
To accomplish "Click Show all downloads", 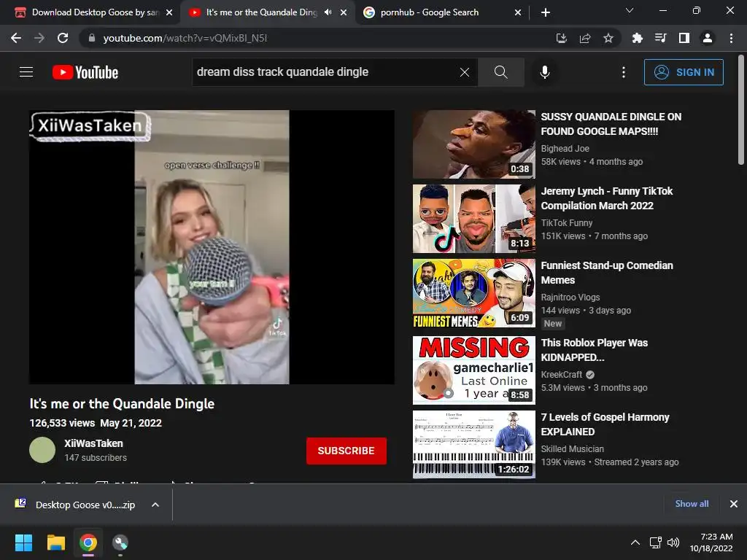I will [x=692, y=504].
